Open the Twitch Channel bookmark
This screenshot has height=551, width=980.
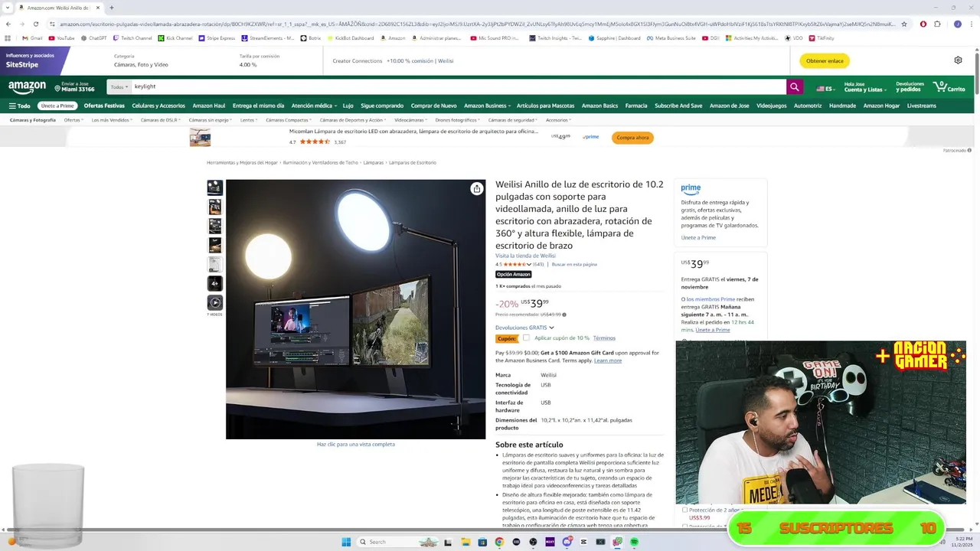[132, 37]
